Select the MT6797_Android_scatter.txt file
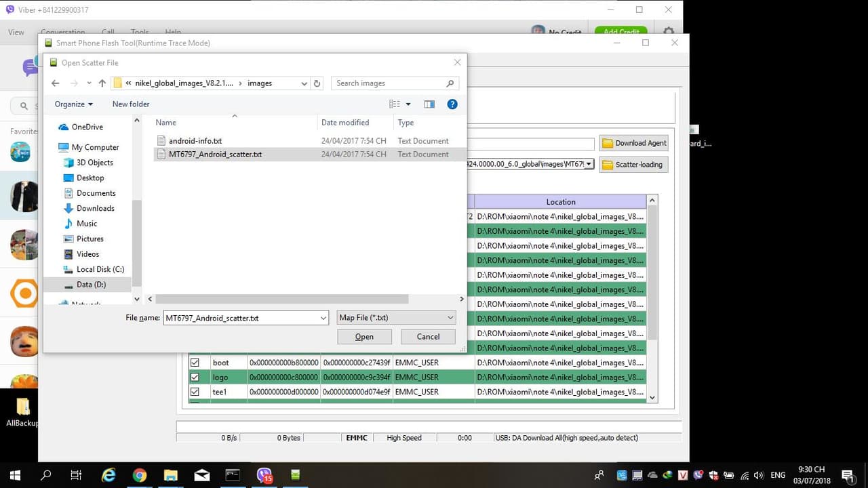Viewport: 868px width, 488px height. pos(215,155)
